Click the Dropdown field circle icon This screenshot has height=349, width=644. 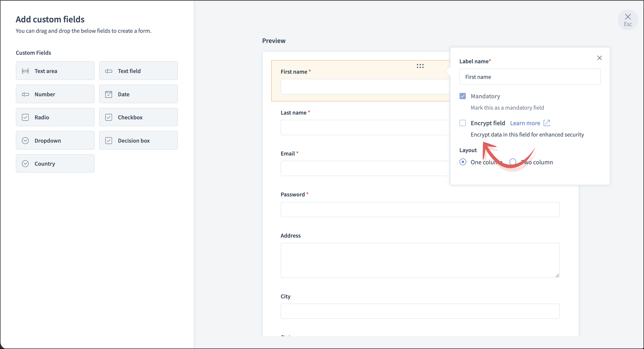(x=25, y=141)
